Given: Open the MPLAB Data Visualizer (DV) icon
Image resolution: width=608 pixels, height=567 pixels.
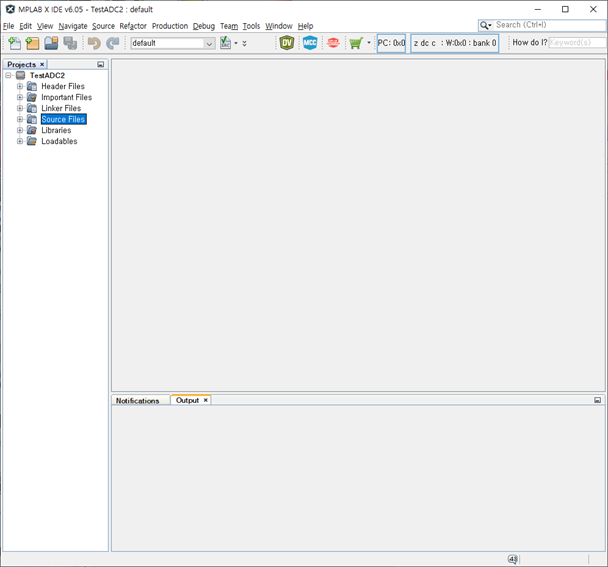Looking at the screenshot, I should [287, 43].
